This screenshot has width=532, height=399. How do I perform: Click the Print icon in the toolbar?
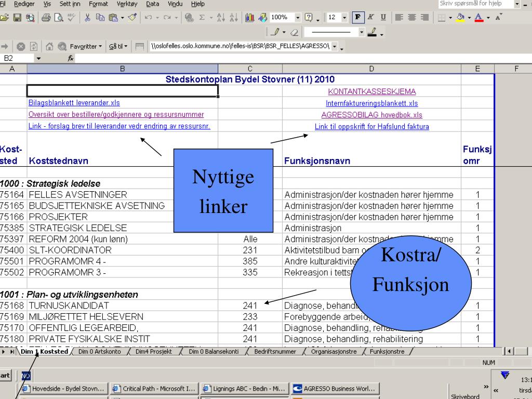[46, 17]
